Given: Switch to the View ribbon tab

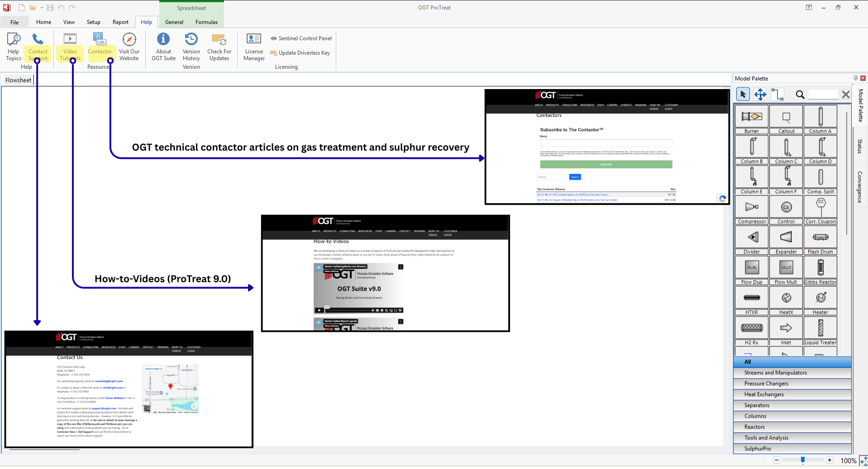Looking at the screenshot, I should pos(69,22).
